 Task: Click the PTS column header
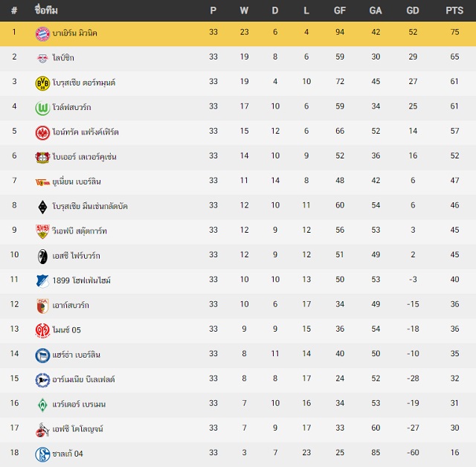[454, 10]
